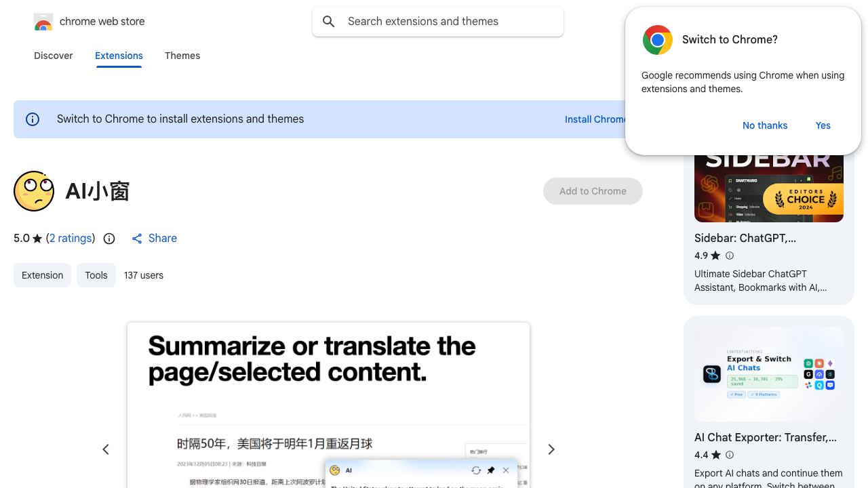This screenshot has height=488, width=868.
Task: Open AI Chat Exporter: Transfer title
Action: pyautogui.click(x=766, y=437)
